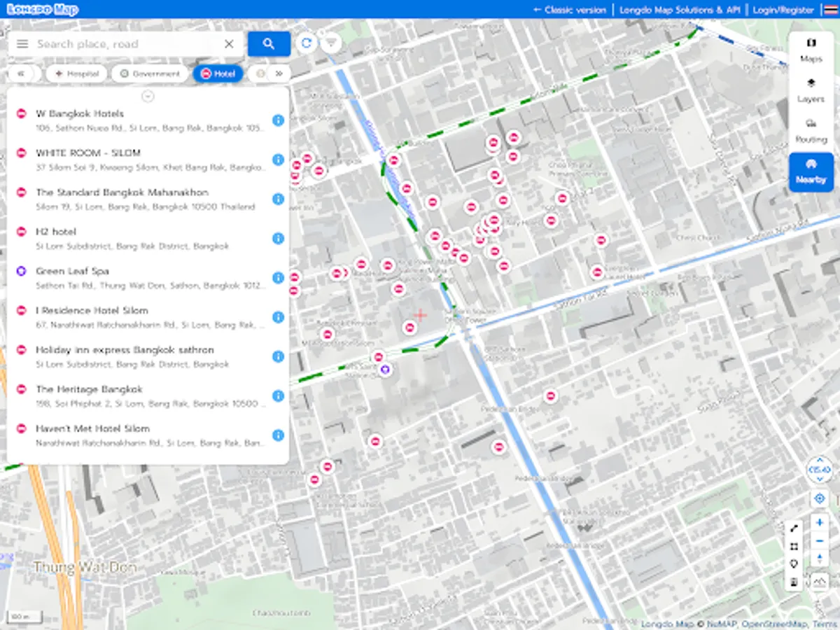Open the filter icon beside refresh
The image size is (840, 630).
(x=330, y=43)
